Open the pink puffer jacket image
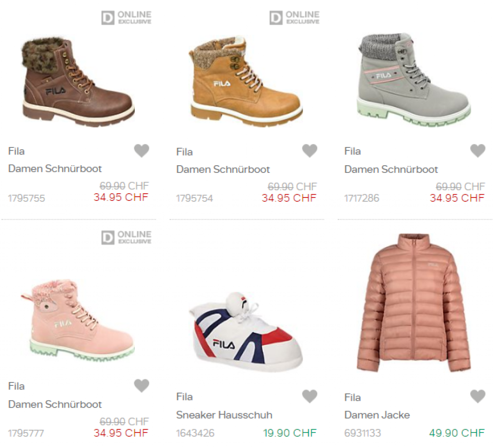Viewport: 493px width, 448px height. [x=413, y=303]
